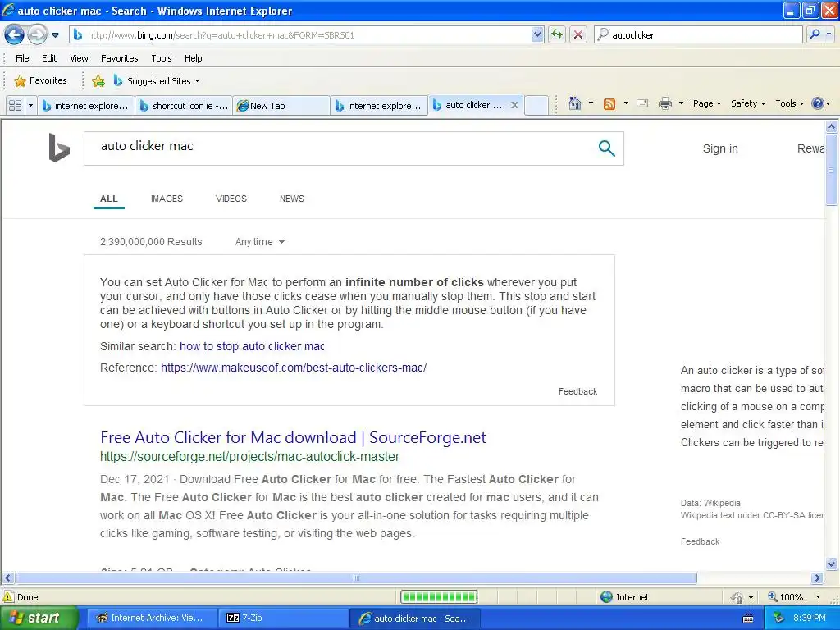
Task: Open makeuseof.com reference link
Action: [294, 367]
